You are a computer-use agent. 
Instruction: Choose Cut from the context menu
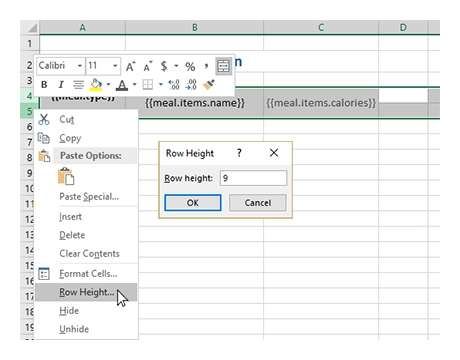click(x=86, y=119)
